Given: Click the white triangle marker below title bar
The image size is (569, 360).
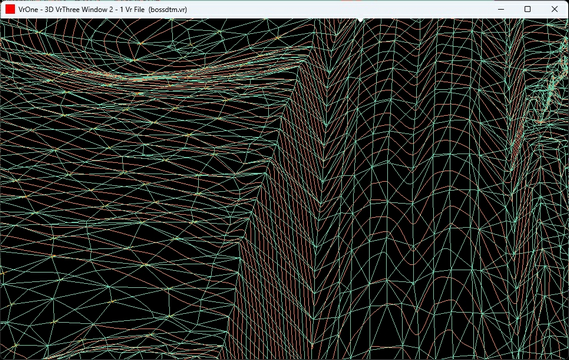Looking at the screenshot, I should pos(360,20).
